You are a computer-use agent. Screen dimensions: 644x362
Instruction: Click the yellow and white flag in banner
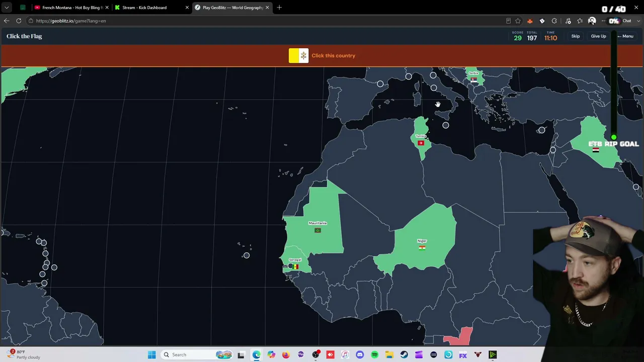pyautogui.click(x=298, y=55)
